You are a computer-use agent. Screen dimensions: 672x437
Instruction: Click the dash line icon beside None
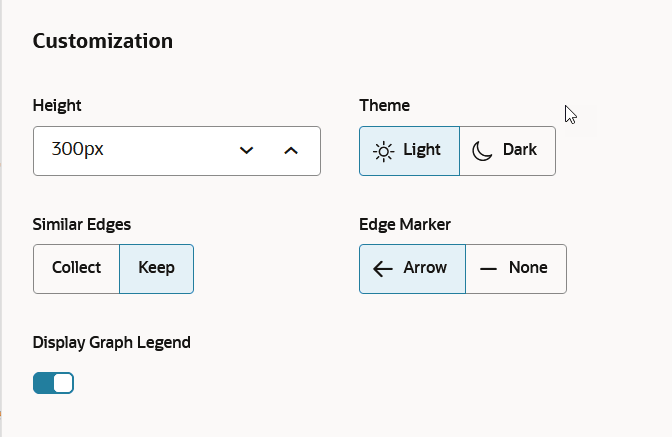488,269
